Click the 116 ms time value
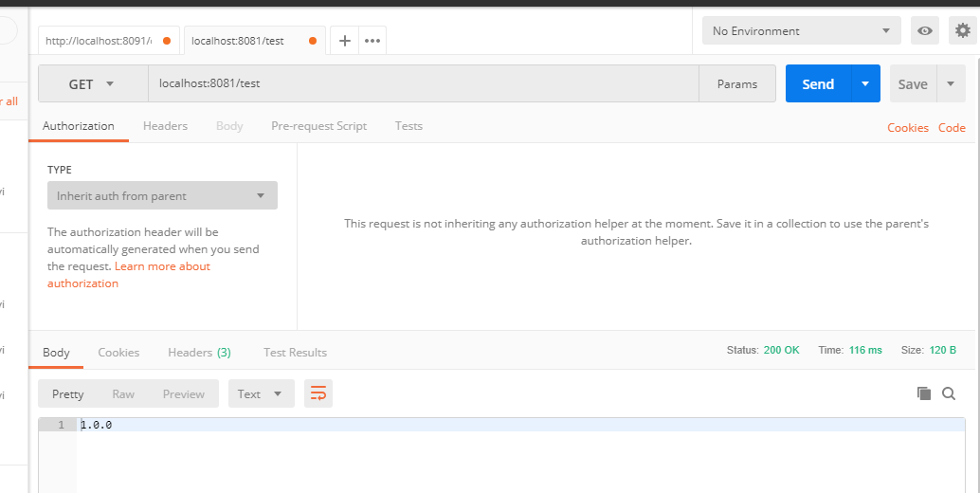The height and width of the screenshot is (493, 980). click(865, 350)
